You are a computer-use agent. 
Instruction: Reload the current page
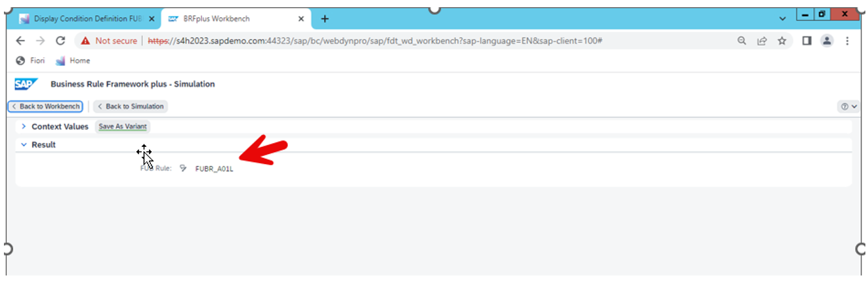point(61,41)
